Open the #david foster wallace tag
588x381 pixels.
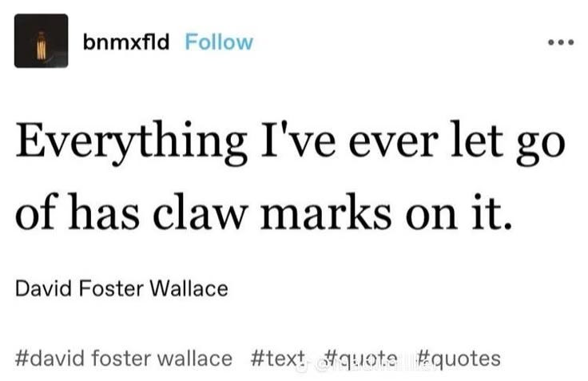[124, 358]
